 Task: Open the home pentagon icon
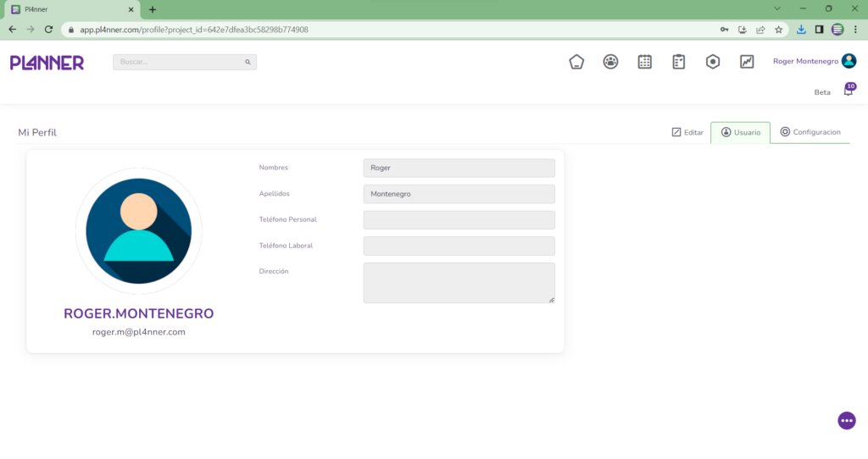(x=576, y=61)
